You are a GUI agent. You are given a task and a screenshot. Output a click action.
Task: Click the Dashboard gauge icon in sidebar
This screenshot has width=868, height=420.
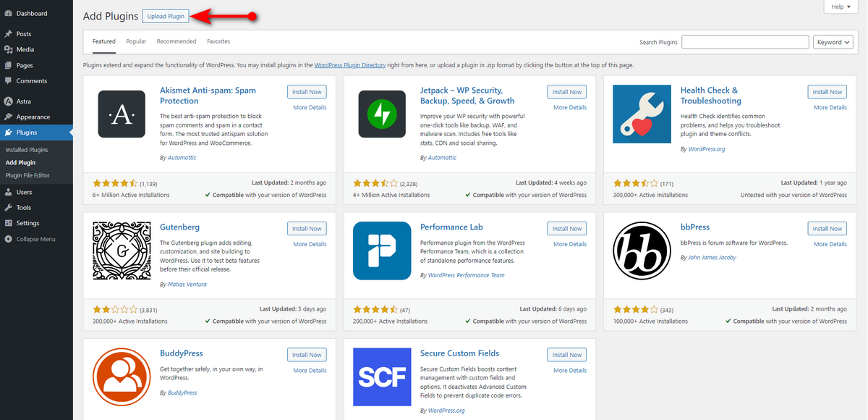(x=8, y=13)
